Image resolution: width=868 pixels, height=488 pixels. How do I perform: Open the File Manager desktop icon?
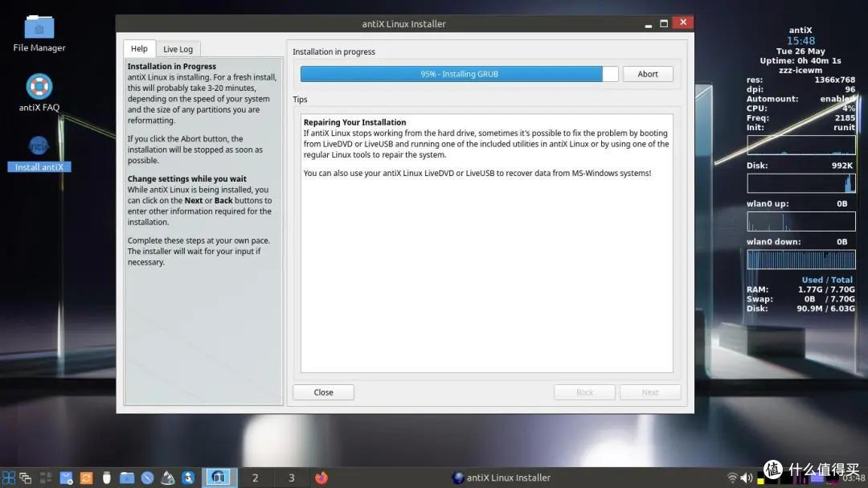coord(39,33)
